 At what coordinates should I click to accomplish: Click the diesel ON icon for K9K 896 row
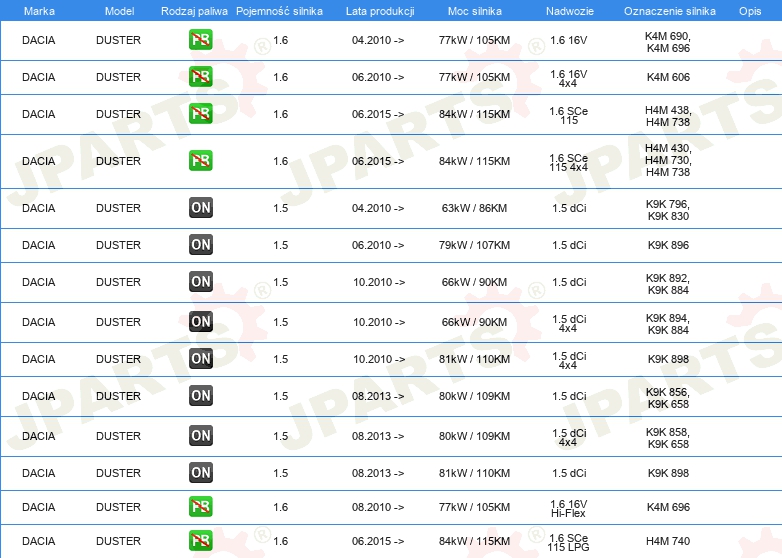(x=200, y=245)
